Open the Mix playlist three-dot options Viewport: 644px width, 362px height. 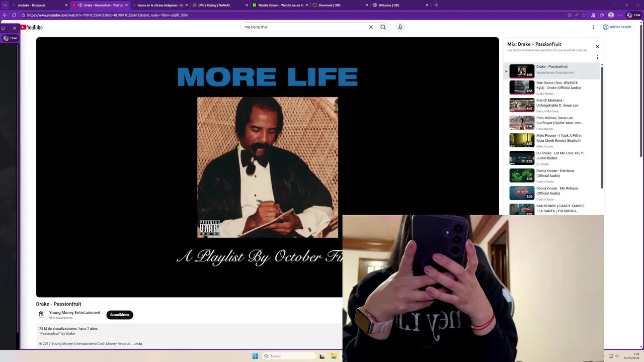(x=597, y=57)
